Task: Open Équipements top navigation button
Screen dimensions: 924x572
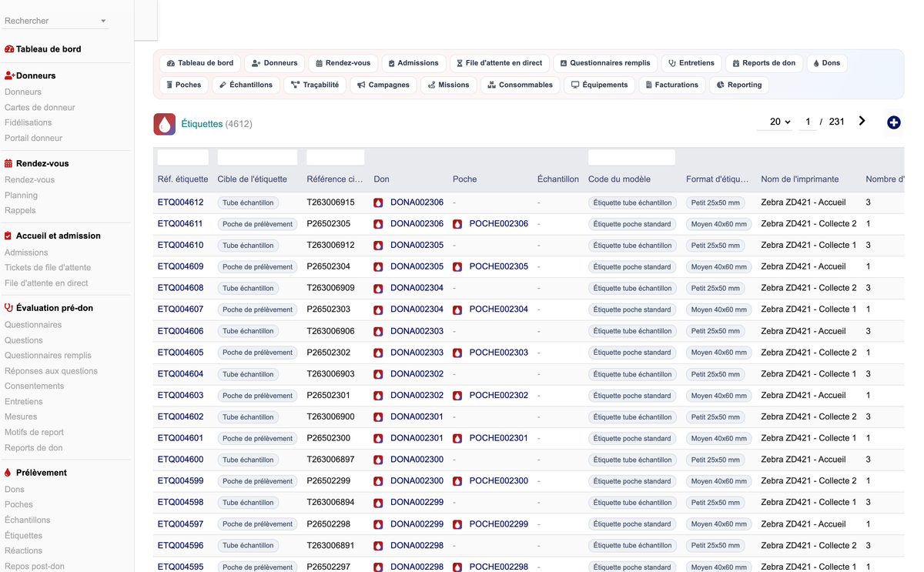Action: point(600,85)
